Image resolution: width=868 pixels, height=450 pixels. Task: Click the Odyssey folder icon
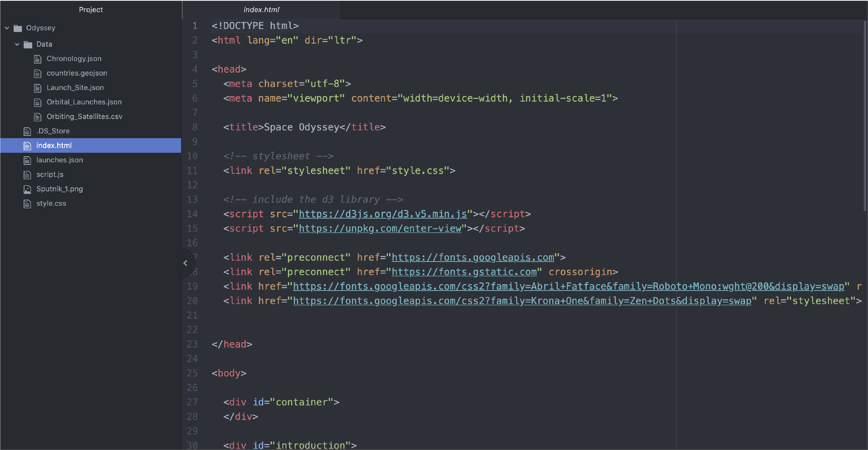coord(18,28)
